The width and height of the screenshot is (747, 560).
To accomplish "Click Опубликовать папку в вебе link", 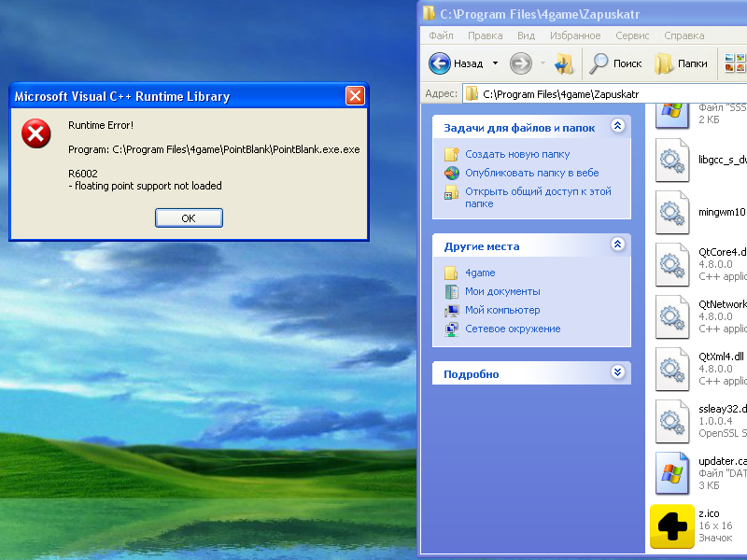I will [532, 173].
